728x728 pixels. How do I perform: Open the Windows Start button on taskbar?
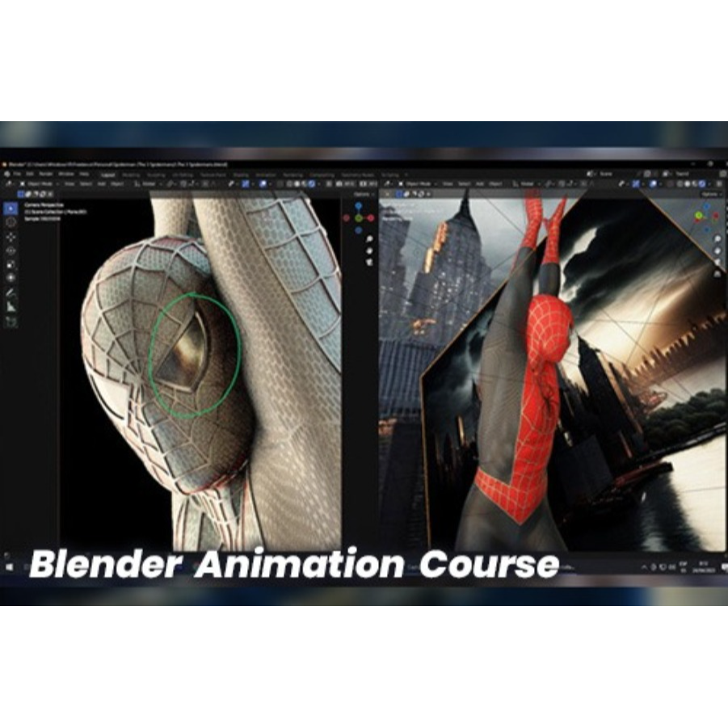click(x=9, y=567)
